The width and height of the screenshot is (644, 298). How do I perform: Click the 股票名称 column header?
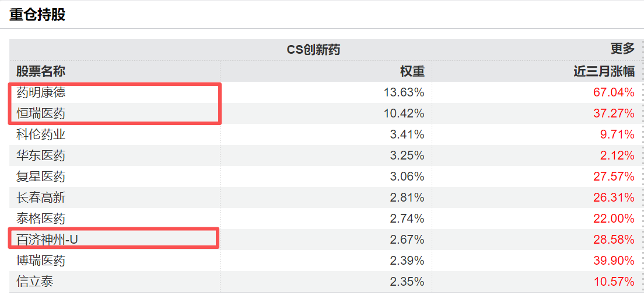coord(41,71)
